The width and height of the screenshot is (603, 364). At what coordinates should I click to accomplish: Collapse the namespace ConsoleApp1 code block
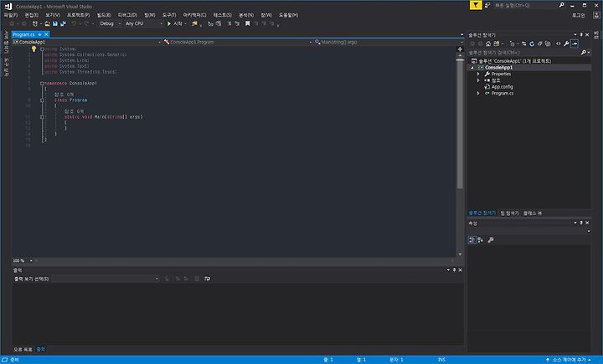pyautogui.click(x=42, y=83)
